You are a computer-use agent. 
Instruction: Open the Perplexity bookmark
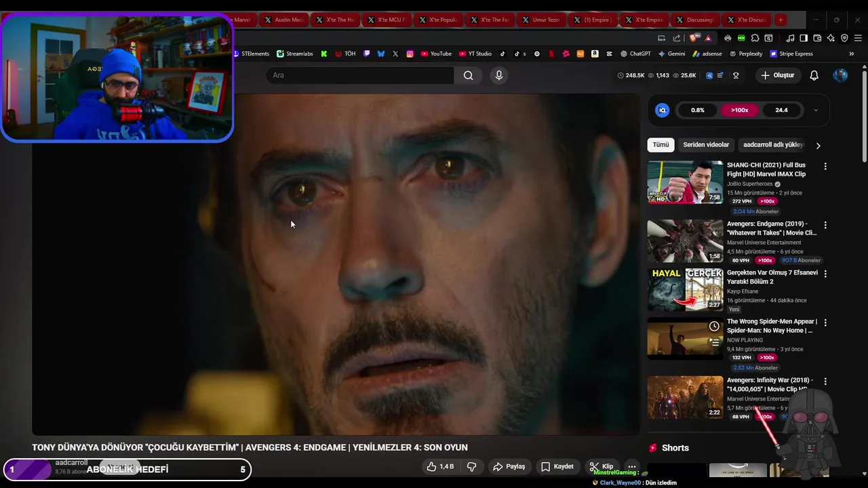[746, 54]
